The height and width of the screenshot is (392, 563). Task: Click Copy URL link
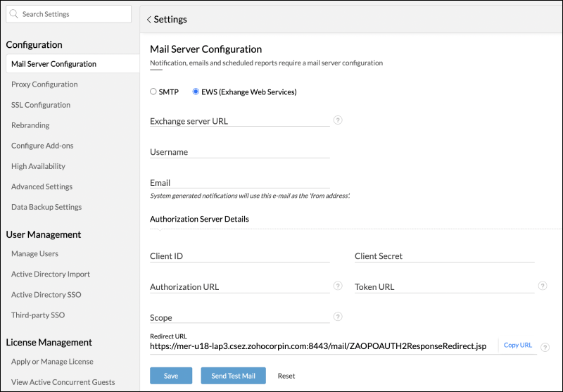(517, 346)
